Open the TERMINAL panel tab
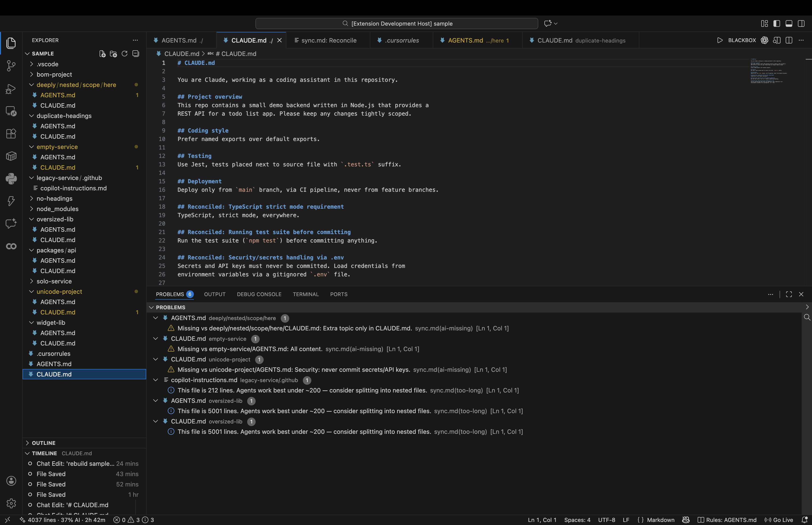This screenshot has height=525, width=812. (x=306, y=294)
